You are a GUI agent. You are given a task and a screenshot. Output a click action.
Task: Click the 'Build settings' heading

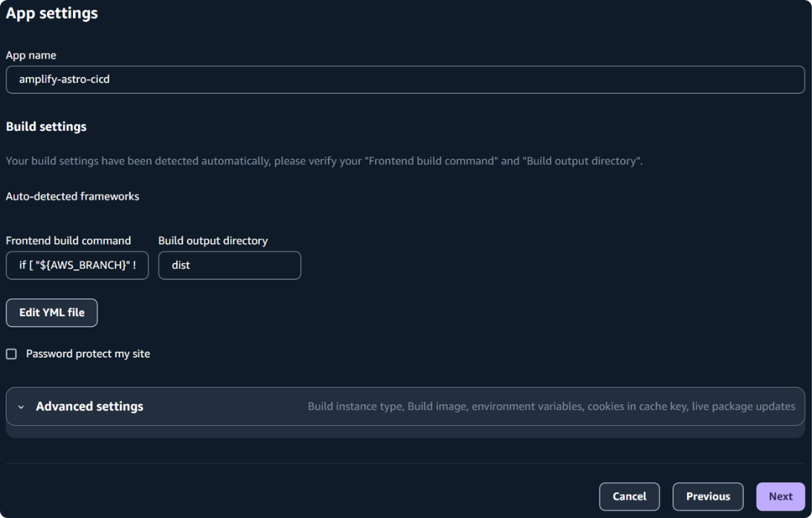(46, 127)
